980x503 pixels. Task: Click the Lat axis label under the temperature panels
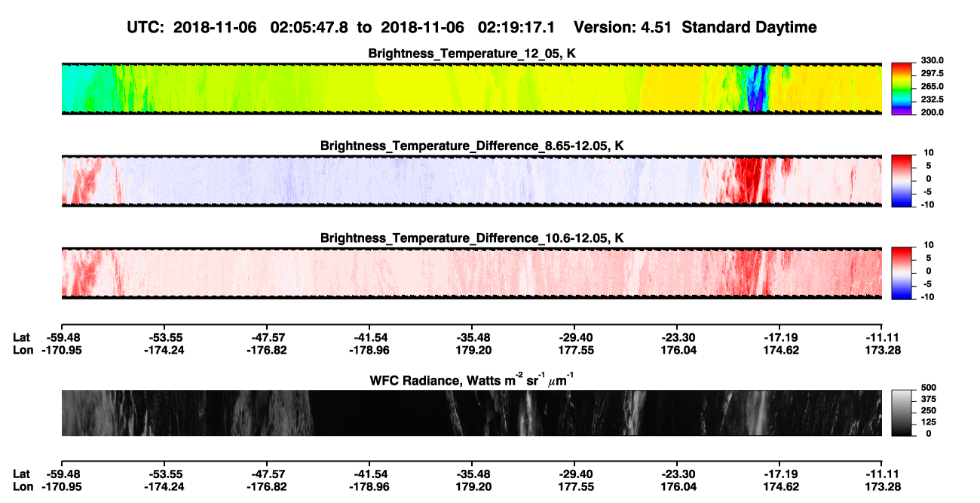point(22,337)
